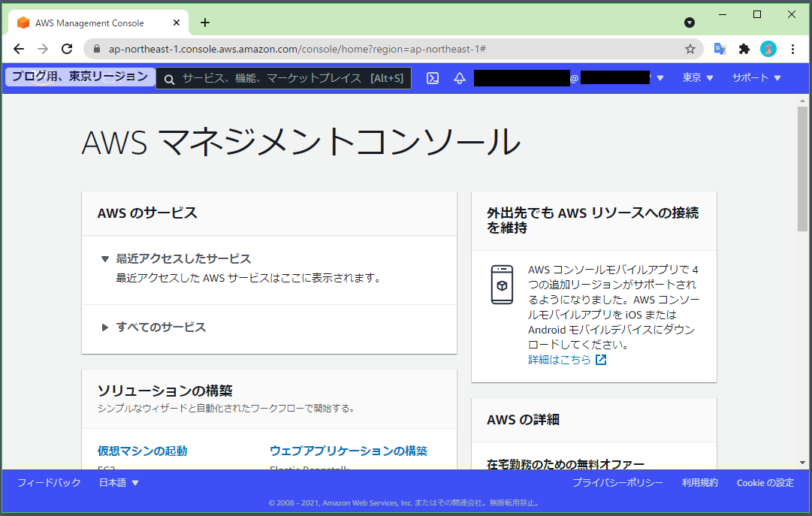
Task: Open the AWS CloudShell terminal icon
Action: pyautogui.click(x=433, y=77)
